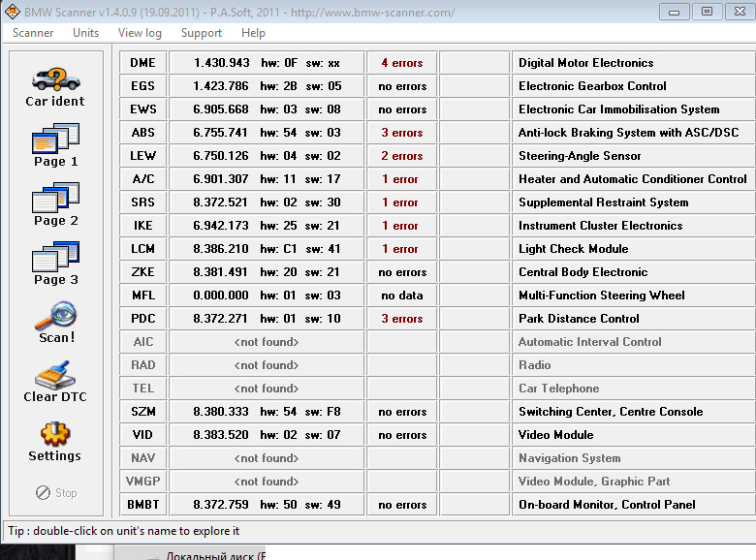Open the Support menu
756x560 pixels.
202,33
